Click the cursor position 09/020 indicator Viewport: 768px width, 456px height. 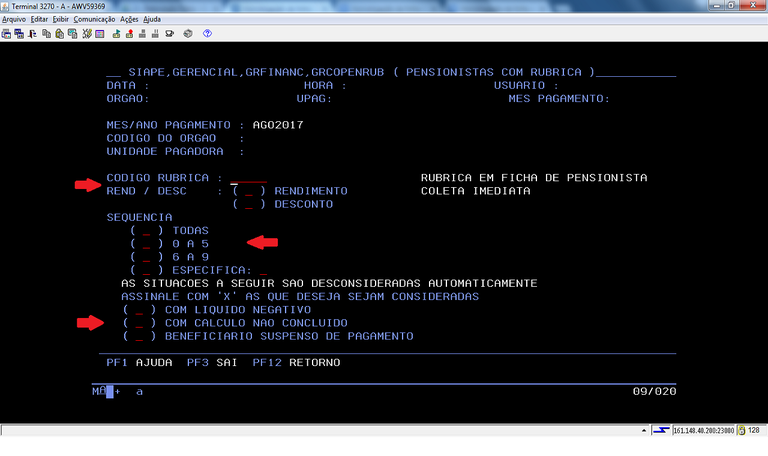[x=654, y=391]
